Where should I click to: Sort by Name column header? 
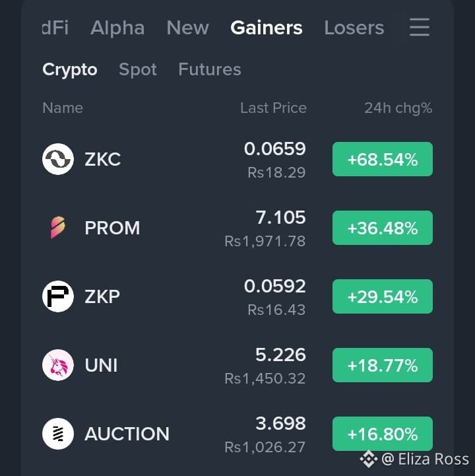pos(63,108)
